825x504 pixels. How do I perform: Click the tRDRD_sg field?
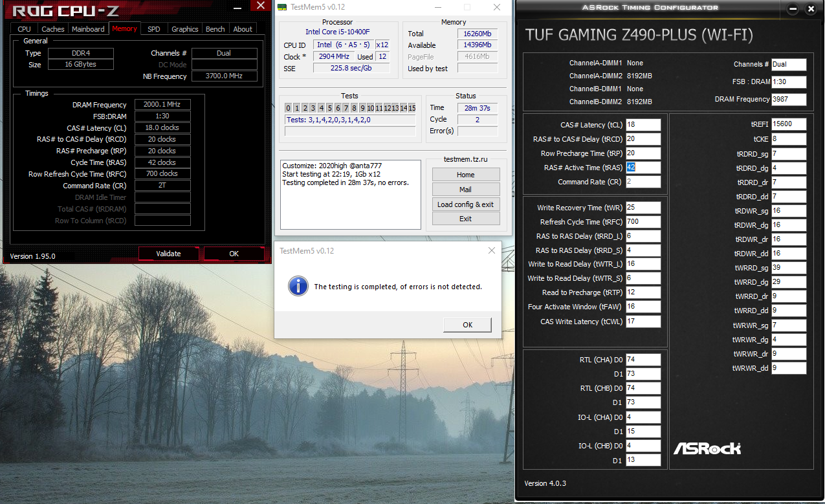(x=789, y=154)
